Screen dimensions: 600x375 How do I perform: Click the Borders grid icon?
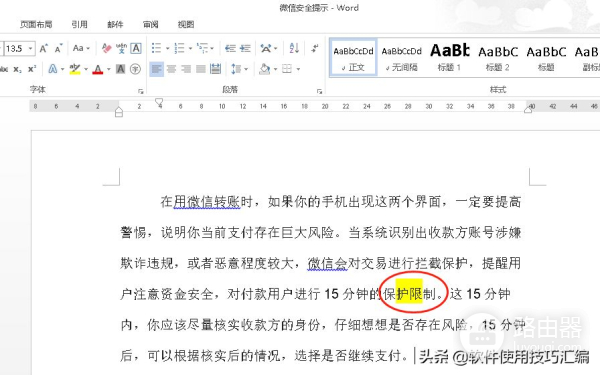click(x=287, y=69)
